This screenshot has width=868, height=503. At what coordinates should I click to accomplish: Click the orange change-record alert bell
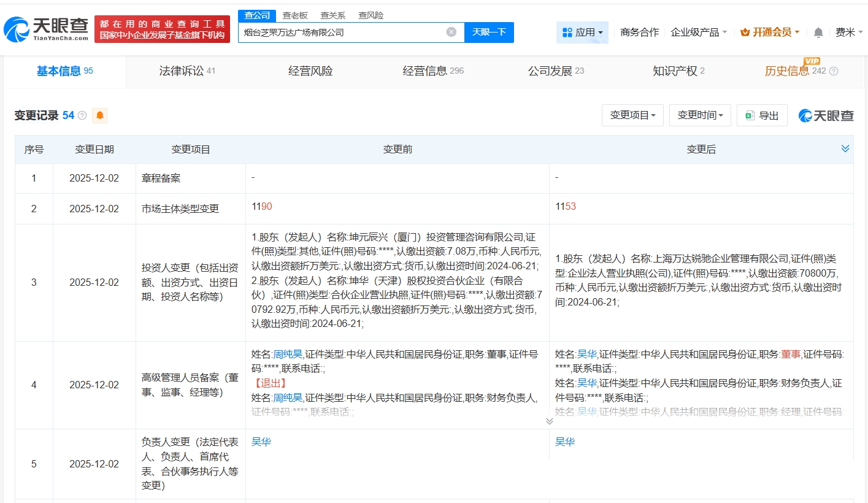click(99, 115)
